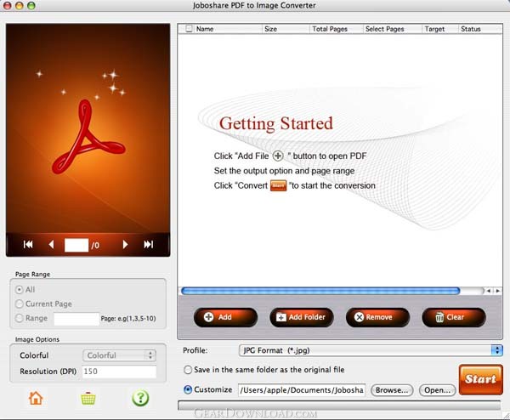
Task: Open the Profile JPG Format dropdown
Action: click(x=371, y=350)
